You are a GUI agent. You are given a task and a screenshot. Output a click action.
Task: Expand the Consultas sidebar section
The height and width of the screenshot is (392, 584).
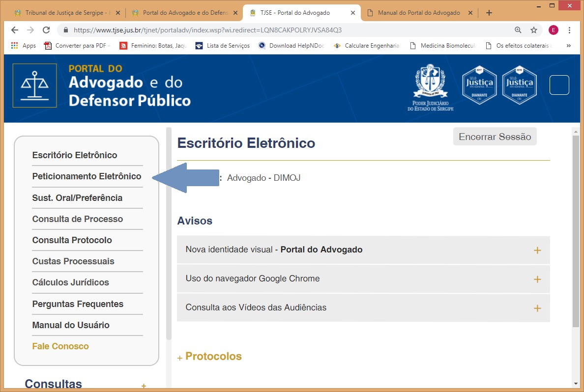(144, 386)
